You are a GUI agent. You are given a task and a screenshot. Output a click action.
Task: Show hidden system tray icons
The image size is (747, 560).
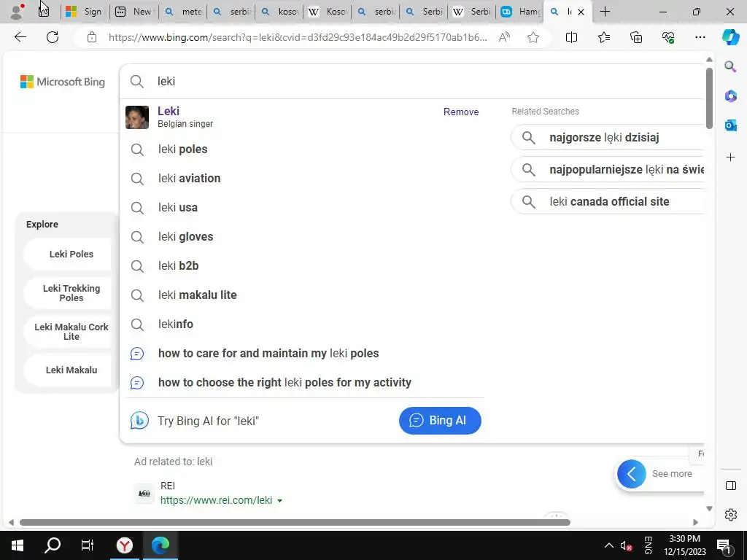point(609,545)
